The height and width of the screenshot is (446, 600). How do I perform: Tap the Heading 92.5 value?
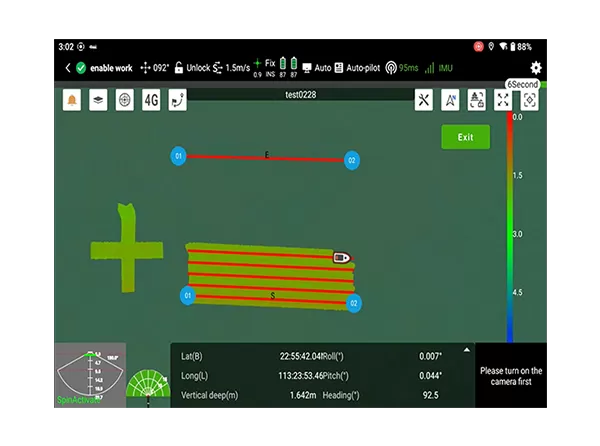[x=430, y=395]
